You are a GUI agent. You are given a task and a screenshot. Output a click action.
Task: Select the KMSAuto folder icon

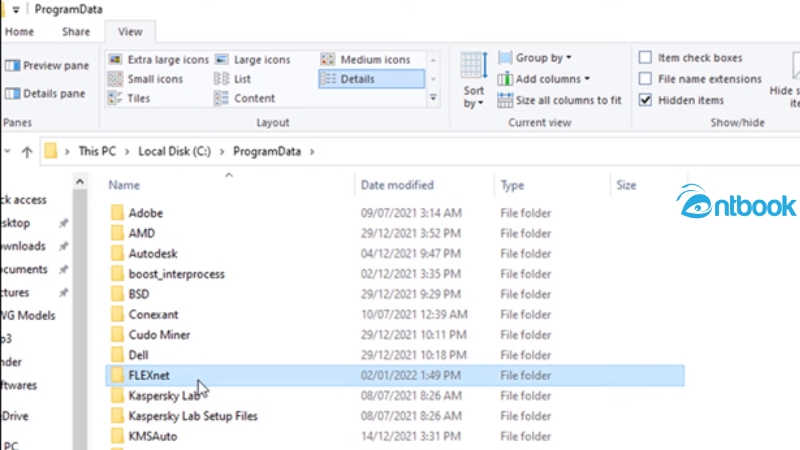[x=117, y=436]
